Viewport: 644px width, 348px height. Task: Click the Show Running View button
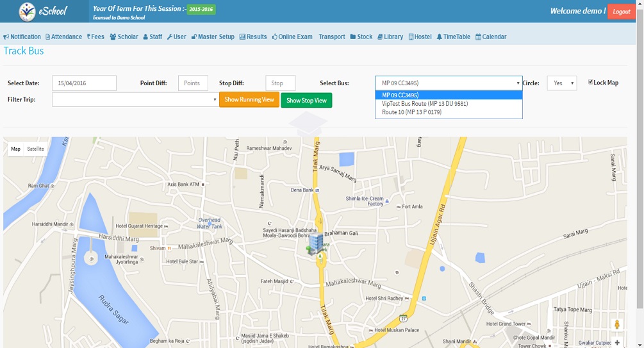249,99
